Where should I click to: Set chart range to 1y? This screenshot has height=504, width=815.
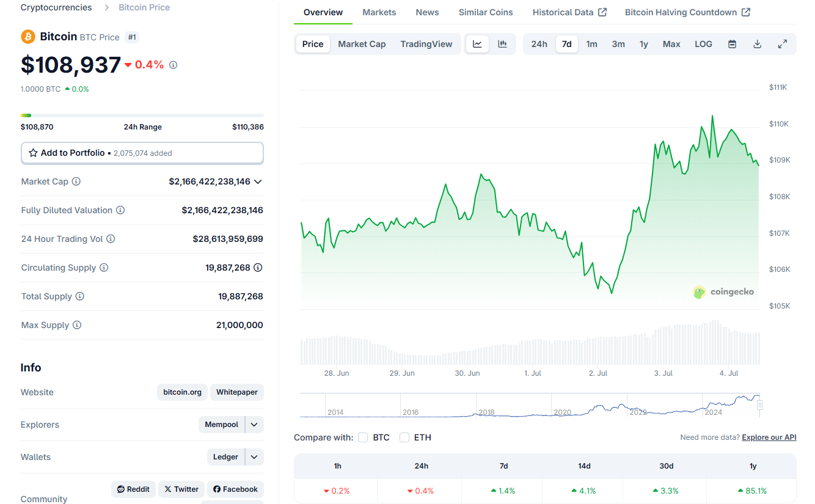[644, 44]
